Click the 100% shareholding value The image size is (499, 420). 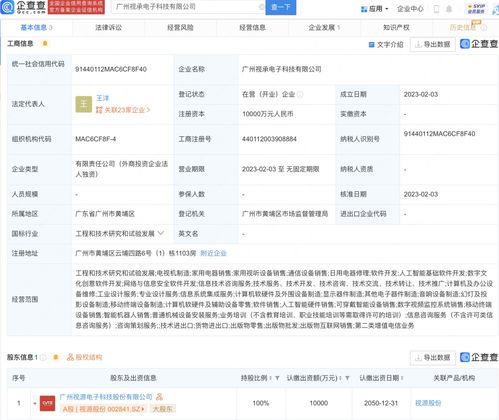click(x=261, y=403)
